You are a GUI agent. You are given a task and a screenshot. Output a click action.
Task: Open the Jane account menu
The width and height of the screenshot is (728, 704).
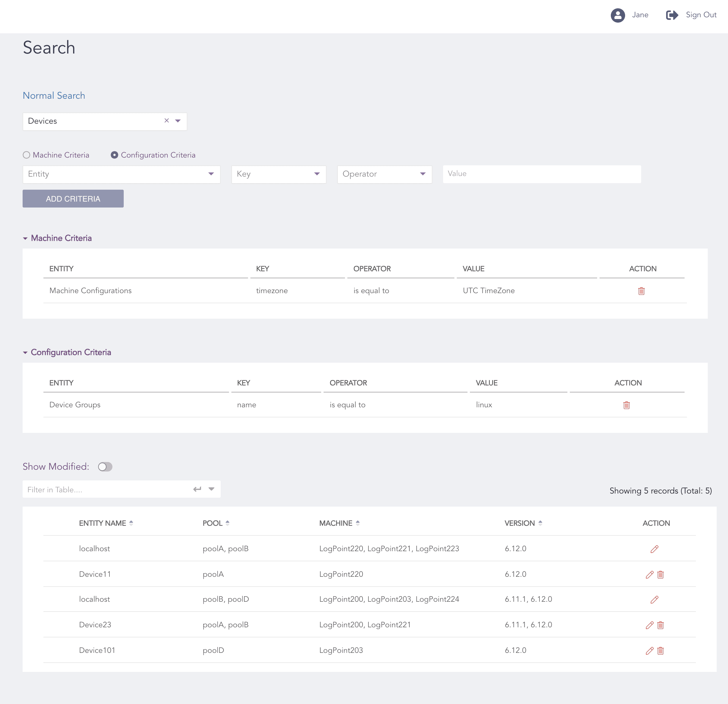pyautogui.click(x=640, y=15)
